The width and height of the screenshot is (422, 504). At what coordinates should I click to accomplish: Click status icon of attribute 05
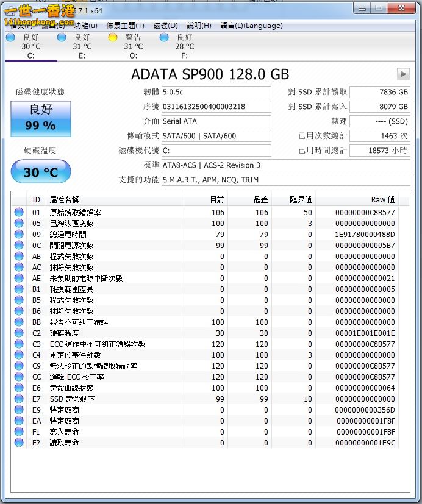(19, 223)
